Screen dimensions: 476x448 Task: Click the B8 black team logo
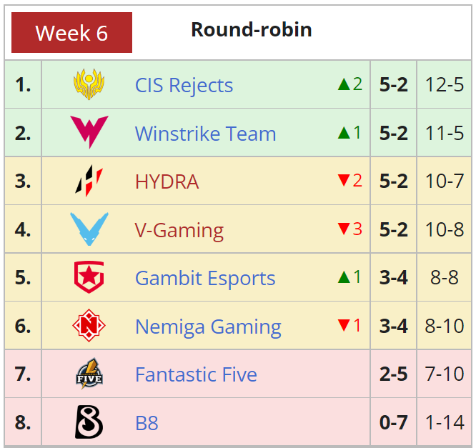point(89,422)
